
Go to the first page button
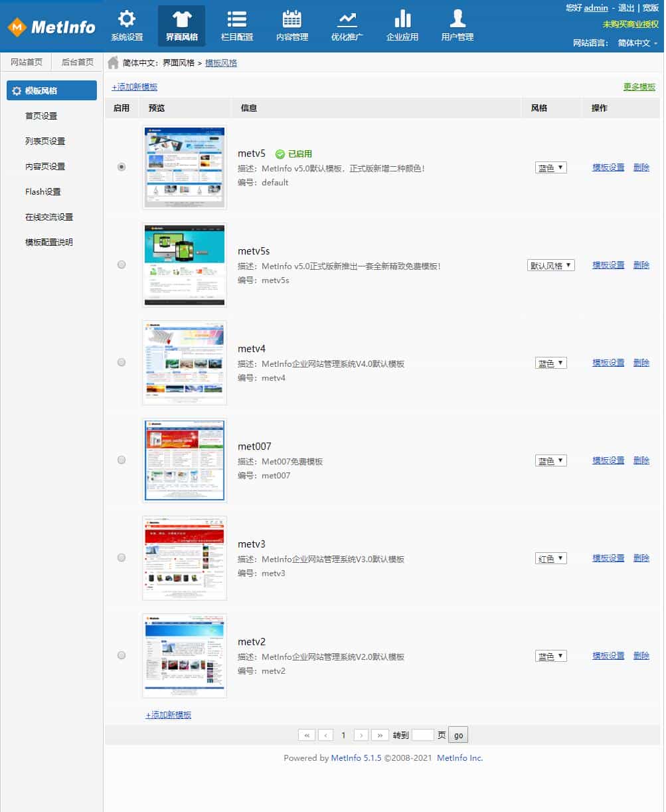point(307,735)
